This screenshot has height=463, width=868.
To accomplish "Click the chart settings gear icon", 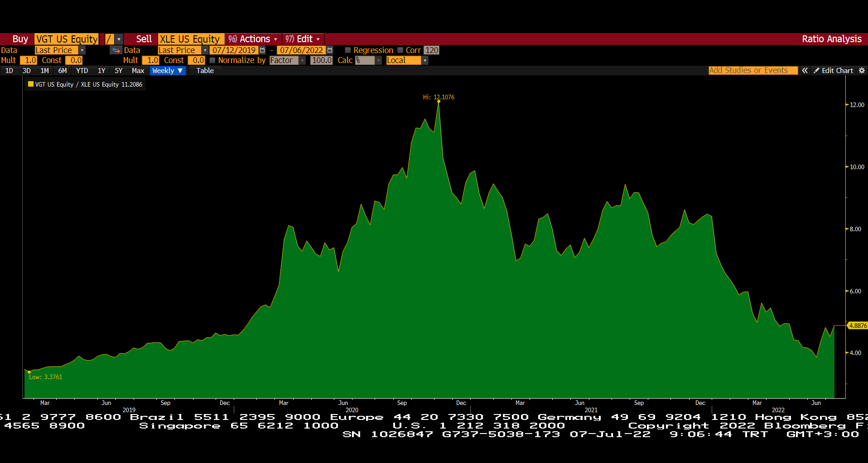I will tap(862, 70).
